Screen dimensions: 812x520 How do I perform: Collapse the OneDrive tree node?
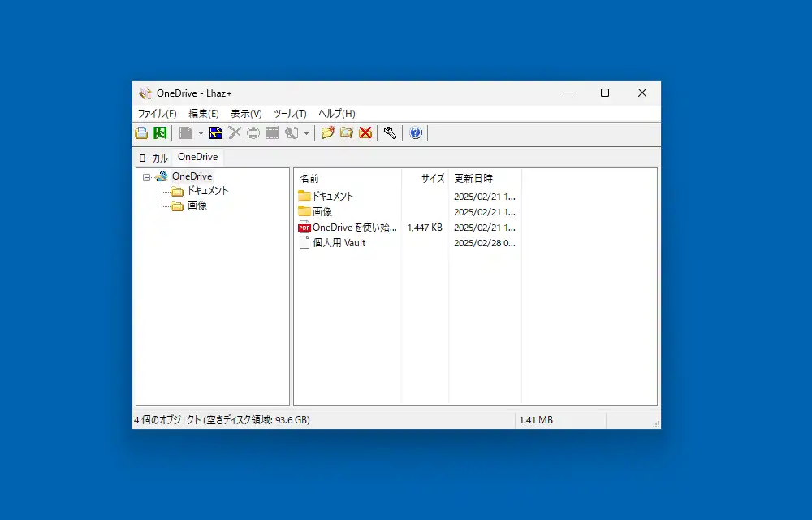coord(146,176)
